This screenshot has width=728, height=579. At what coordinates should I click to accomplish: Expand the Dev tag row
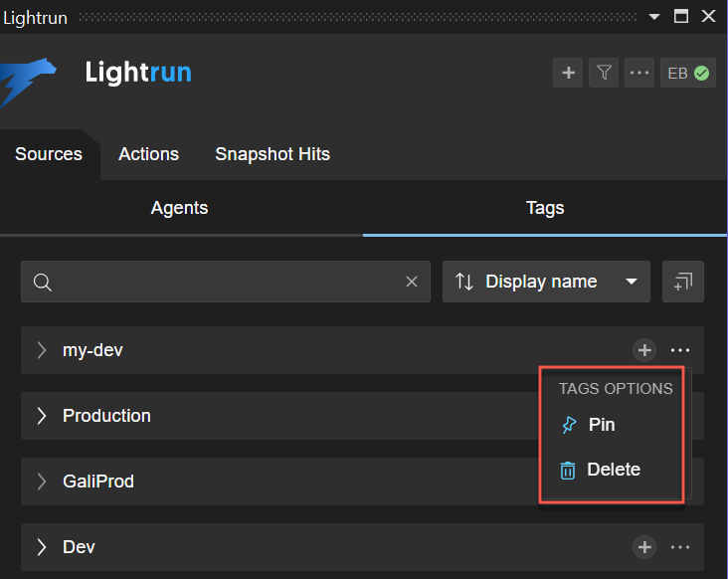click(x=42, y=547)
